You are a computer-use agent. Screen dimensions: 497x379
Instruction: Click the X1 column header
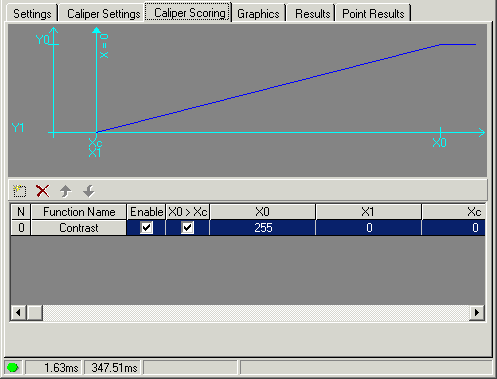pyautogui.click(x=368, y=212)
